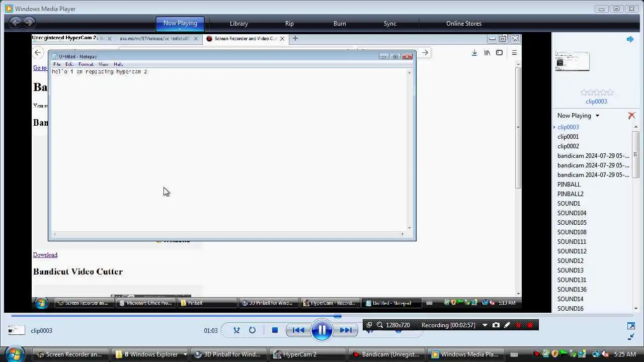Select SOUND136 in the playlist
This screenshot has width=644, height=362.
572,290
